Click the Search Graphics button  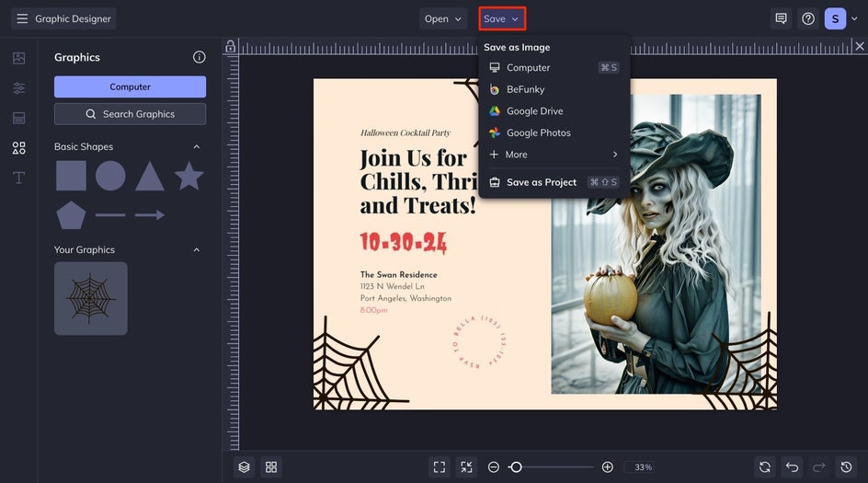[x=130, y=114]
